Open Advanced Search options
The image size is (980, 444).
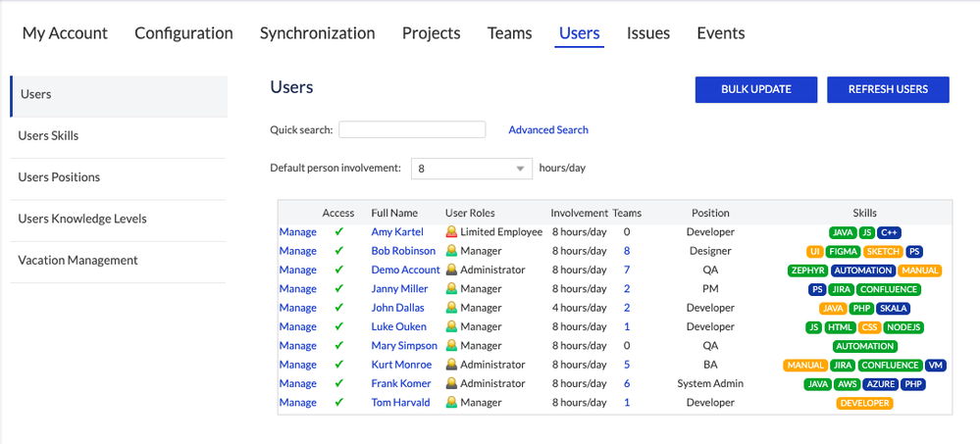coord(548,129)
